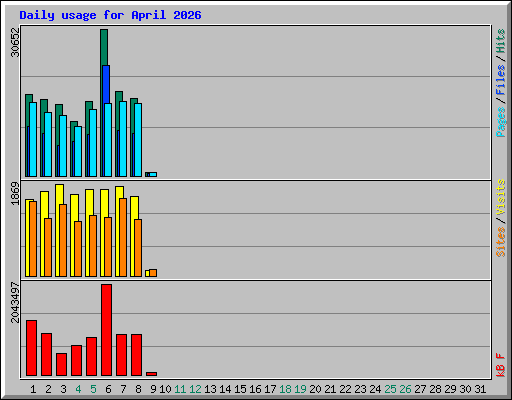The width and height of the screenshot is (512, 400).
Task: Click the day 31 axis label
Action: (480, 389)
